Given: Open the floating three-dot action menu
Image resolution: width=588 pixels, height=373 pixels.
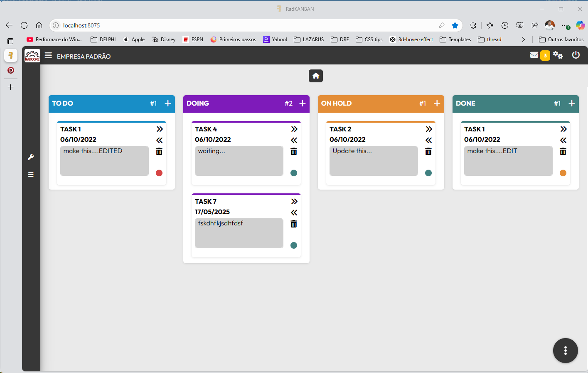Looking at the screenshot, I should 565,351.
